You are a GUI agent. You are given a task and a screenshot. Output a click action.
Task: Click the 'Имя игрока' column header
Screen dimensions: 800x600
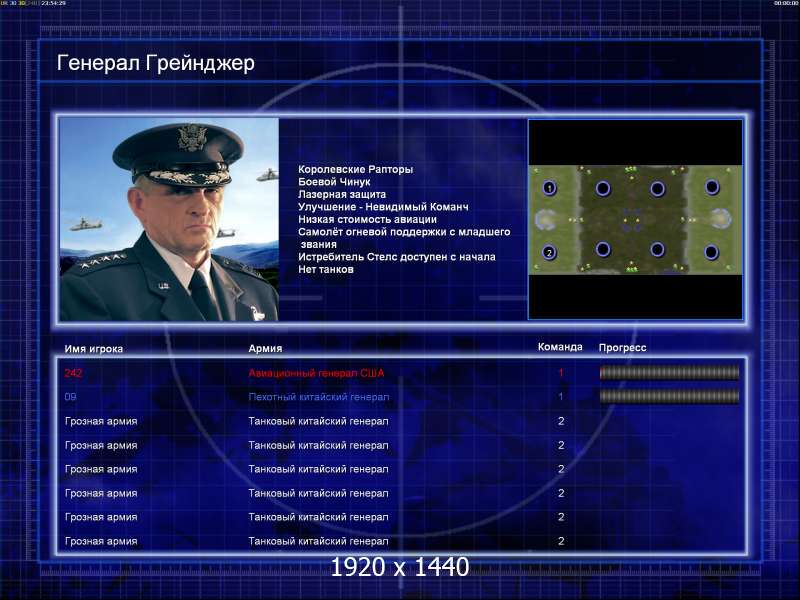(x=93, y=349)
